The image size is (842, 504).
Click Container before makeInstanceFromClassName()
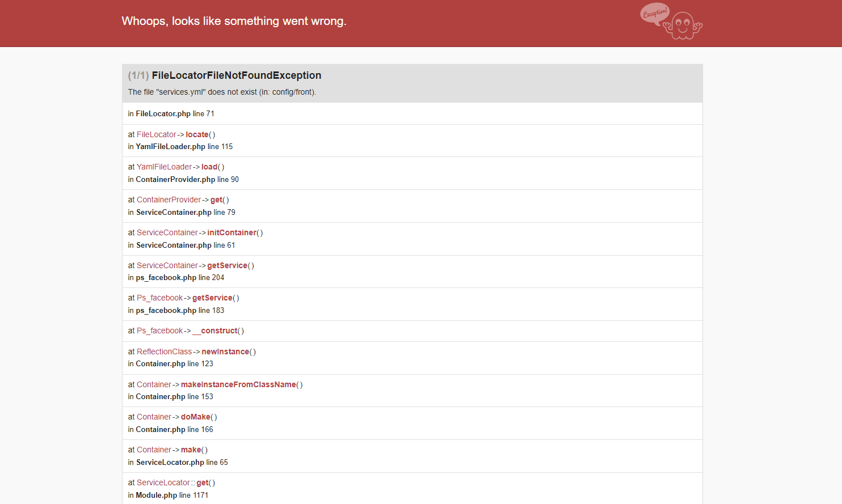pos(154,384)
